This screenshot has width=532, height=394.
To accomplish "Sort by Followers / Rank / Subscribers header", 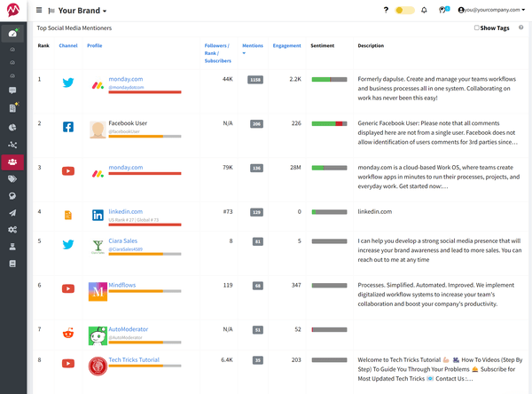I will point(217,53).
